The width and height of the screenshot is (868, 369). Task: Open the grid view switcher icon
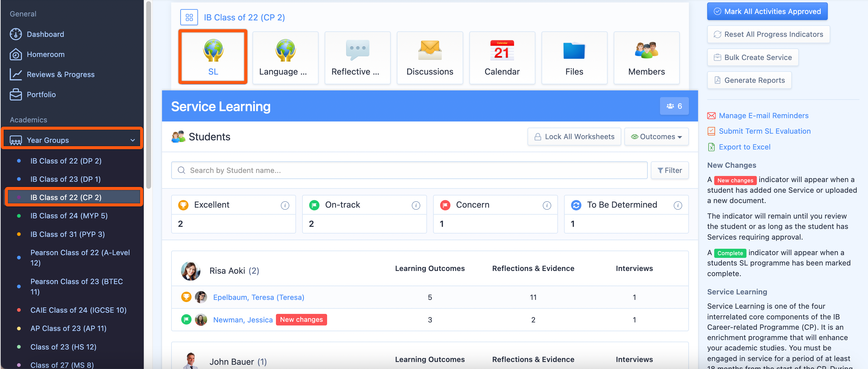189,17
